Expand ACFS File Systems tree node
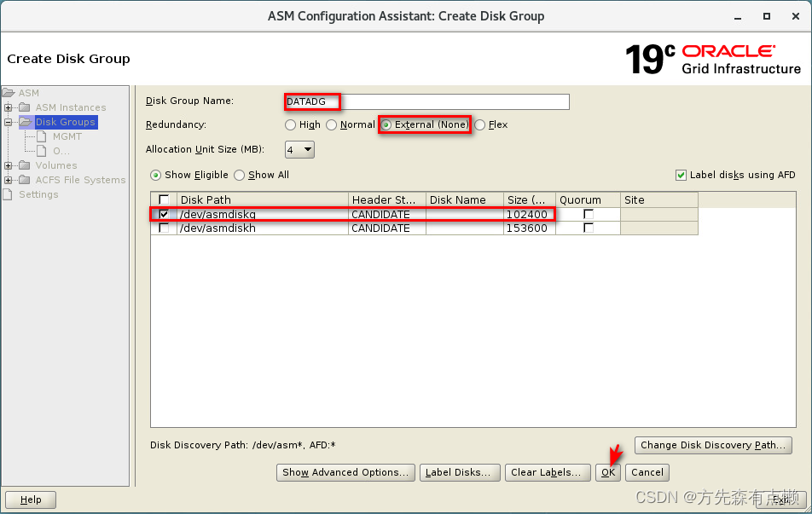Image resolution: width=812 pixels, height=514 pixels. (x=9, y=180)
